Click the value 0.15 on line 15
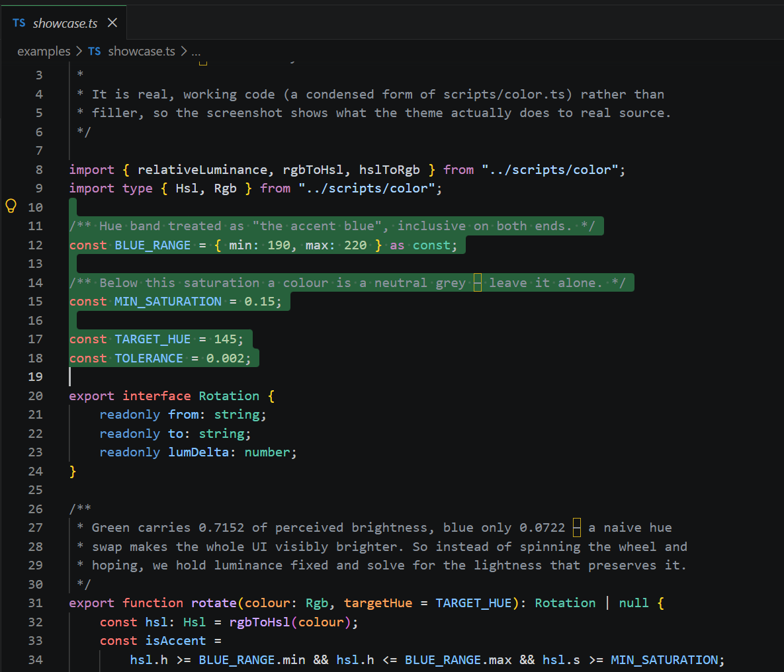 [259, 302]
